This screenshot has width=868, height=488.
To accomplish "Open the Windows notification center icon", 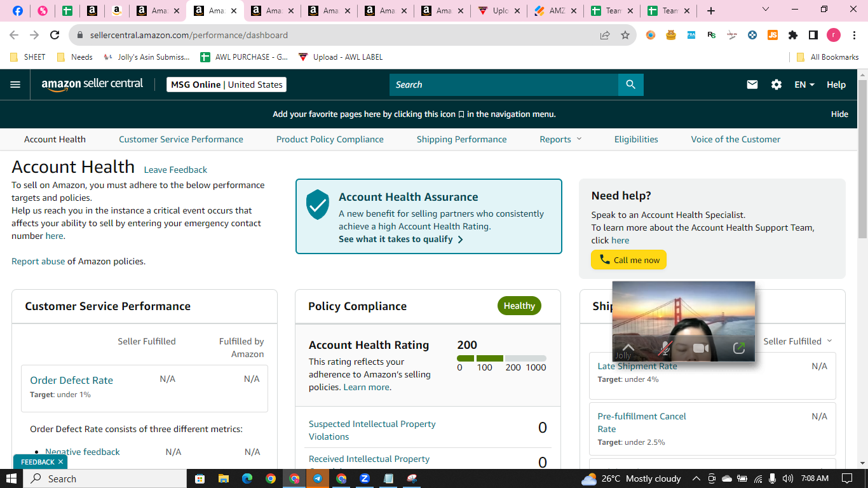I will 846,478.
